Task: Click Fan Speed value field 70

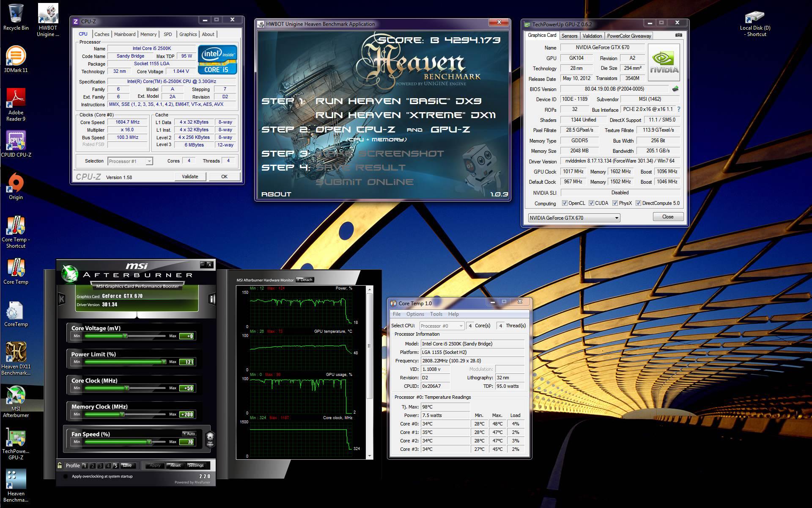Action: coord(187,442)
